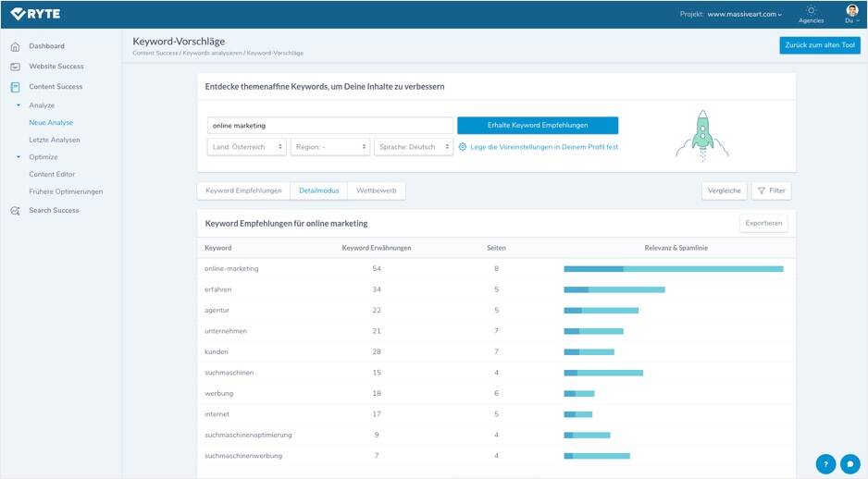Click the Exportieren button
The image size is (868, 479).
764,223
